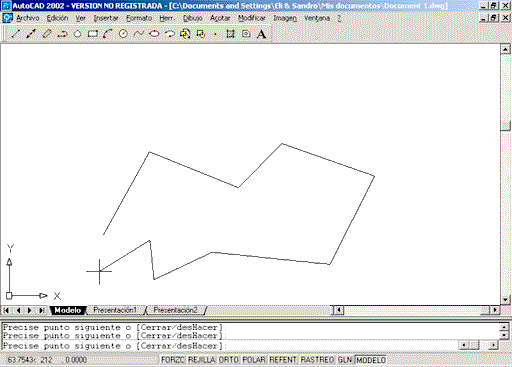The height and width of the screenshot is (367, 512).
Task: Open the Modificar menu
Action: pos(251,18)
